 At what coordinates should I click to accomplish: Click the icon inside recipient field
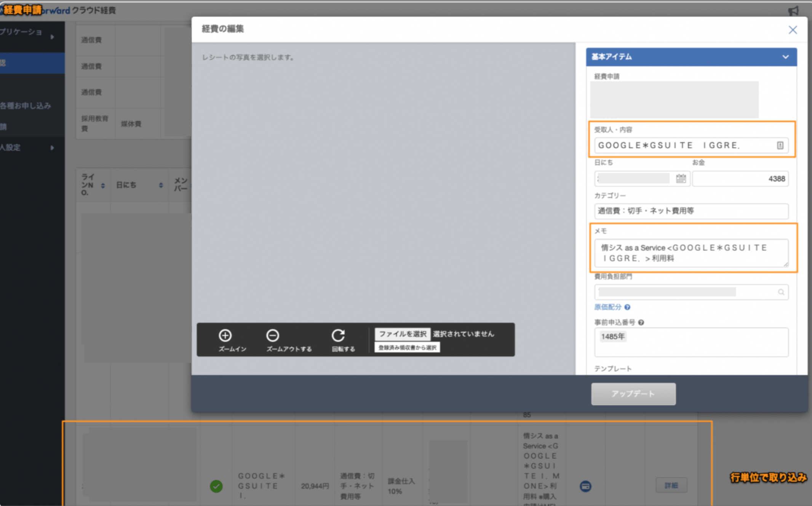(780, 145)
